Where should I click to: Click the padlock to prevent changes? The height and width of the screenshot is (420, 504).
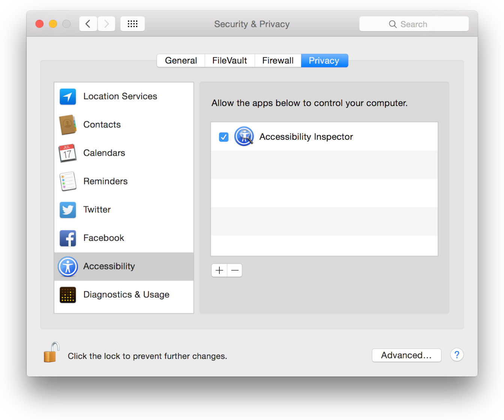(x=51, y=353)
